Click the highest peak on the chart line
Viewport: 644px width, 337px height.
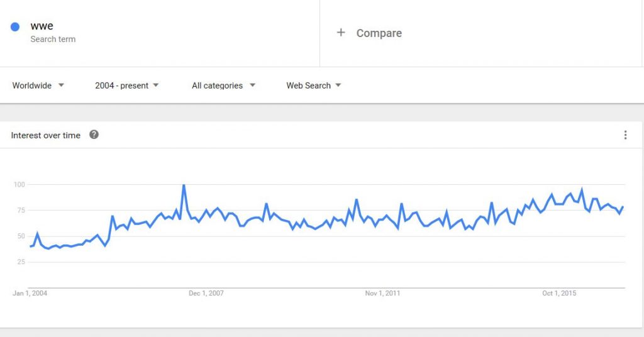coord(184,185)
